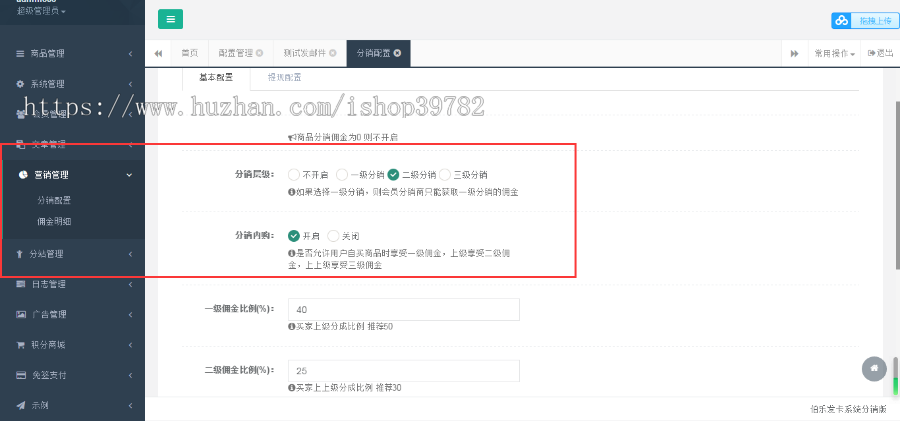Collapse the 营销管理 chevron
The image size is (900, 421).
(129, 175)
